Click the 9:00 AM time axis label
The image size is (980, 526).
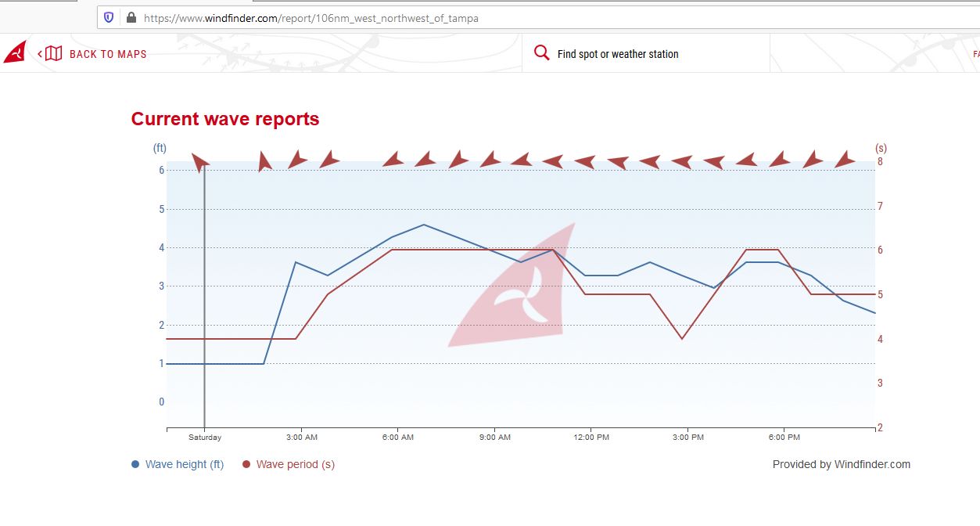tap(494, 438)
